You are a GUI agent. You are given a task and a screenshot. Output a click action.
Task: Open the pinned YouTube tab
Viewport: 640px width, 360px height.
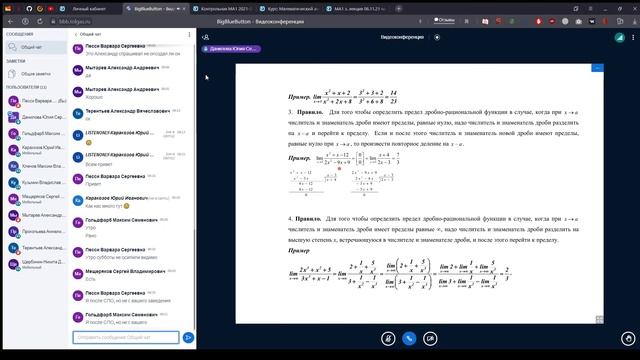(x=51, y=9)
